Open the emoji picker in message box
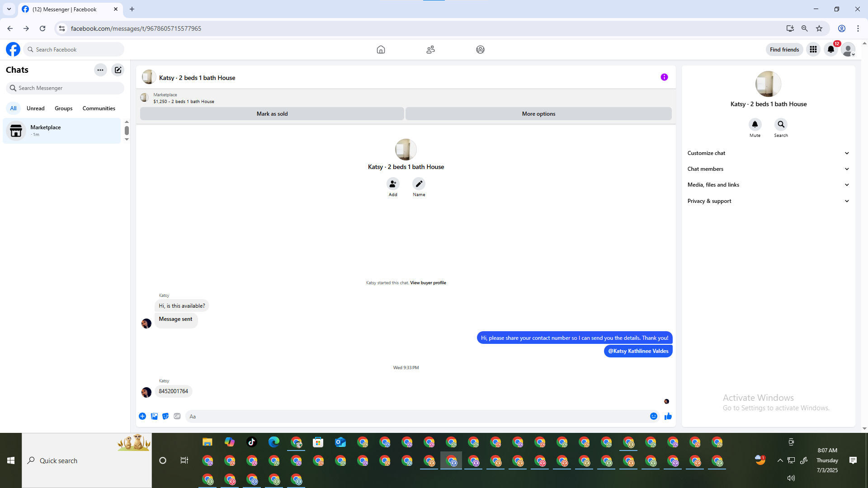Screen dimensions: 868x488 [x=653, y=416]
